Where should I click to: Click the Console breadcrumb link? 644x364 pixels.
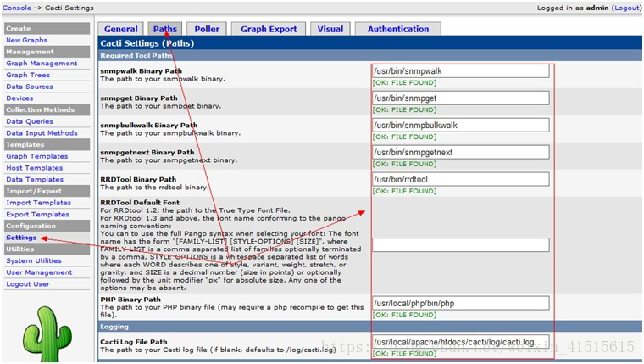17,8
